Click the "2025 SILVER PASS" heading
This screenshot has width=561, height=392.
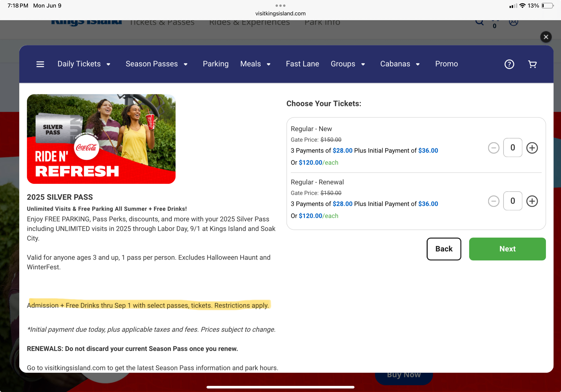pyautogui.click(x=60, y=197)
